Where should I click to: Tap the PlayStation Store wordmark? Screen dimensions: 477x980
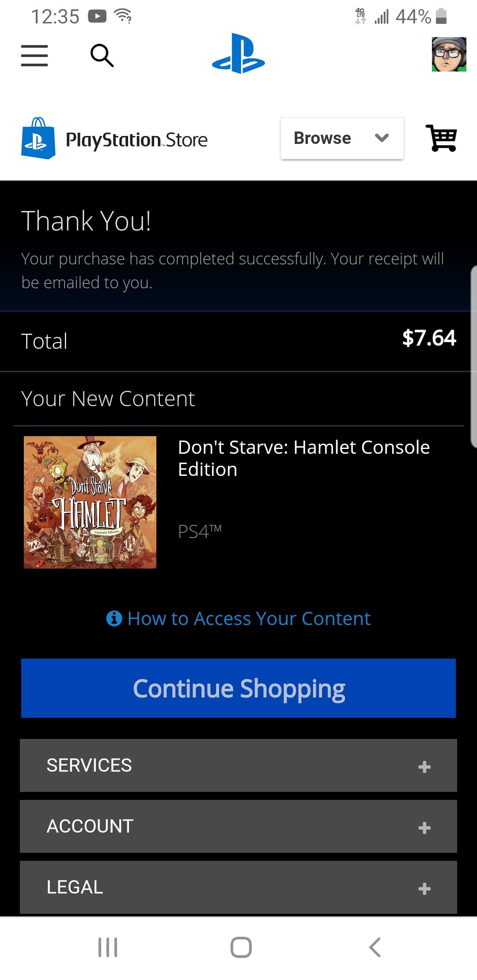click(136, 140)
